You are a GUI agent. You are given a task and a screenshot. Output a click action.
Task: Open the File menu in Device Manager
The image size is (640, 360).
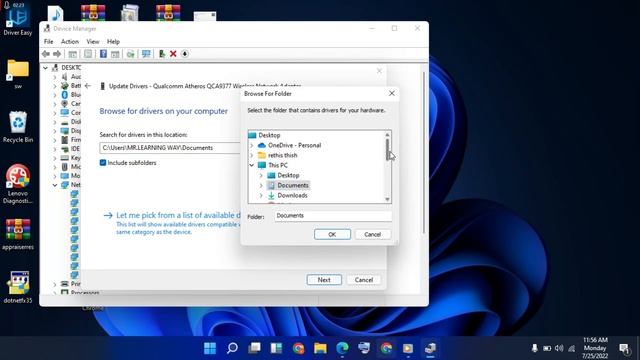point(49,42)
